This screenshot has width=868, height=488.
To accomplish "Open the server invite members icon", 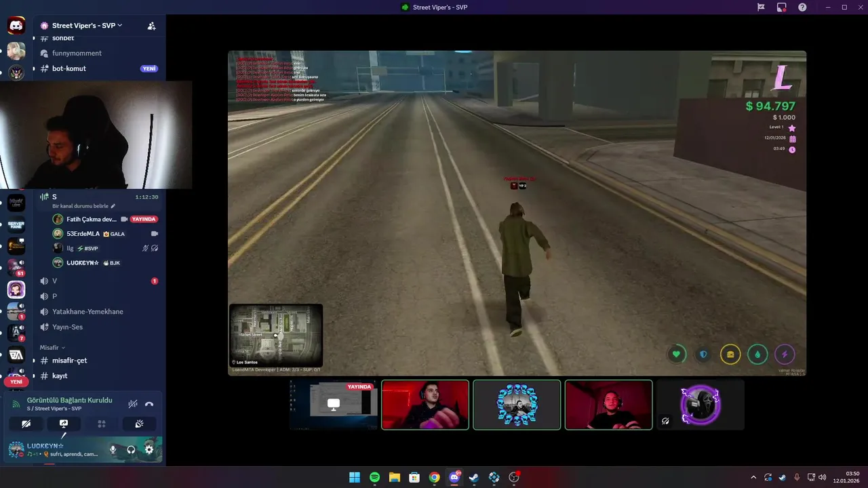I will pos(151,26).
